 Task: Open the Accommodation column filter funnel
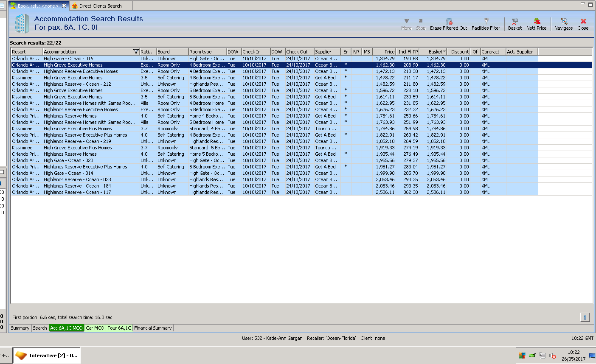pyautogui.click(x=136, y=52)
